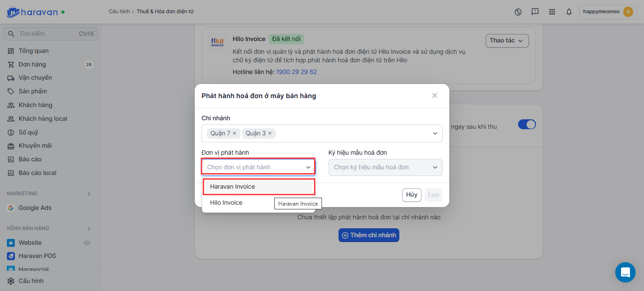The width and height of the screenshot is (644, 291).
Task: Click the Haravan POS icon
Action: 11,256
